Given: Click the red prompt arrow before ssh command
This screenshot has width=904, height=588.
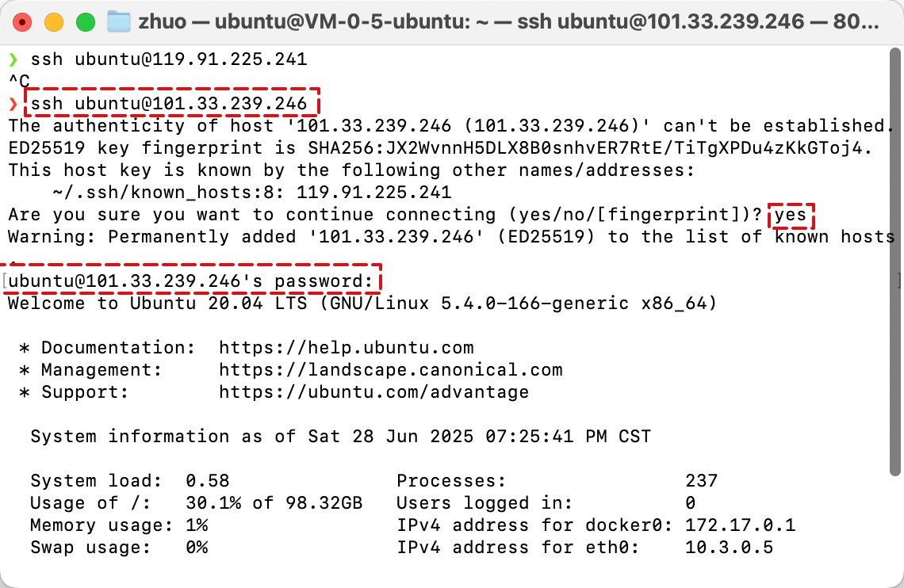Looking at the screenshot, I should click(13, 105).
